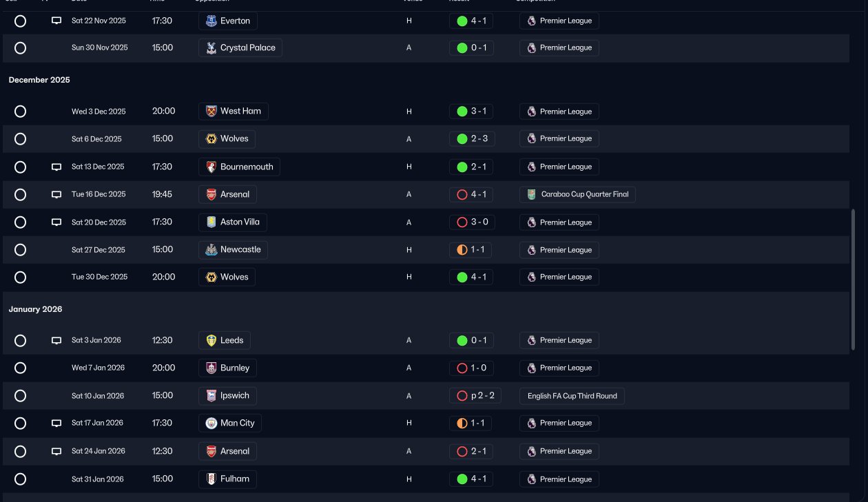
Task: Click the Aston Villa badge icon
Action: click(211, 222)
